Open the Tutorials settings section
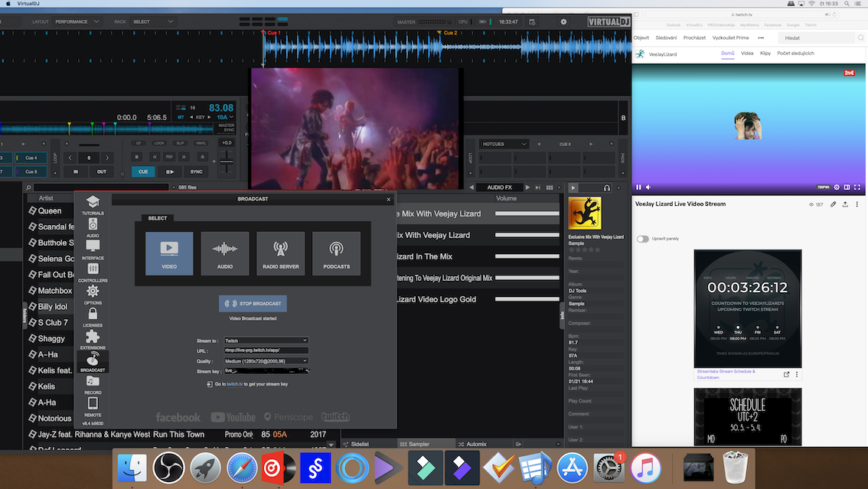Image resolution: width=868 pixels, height=489 pixels. [93, 204]
